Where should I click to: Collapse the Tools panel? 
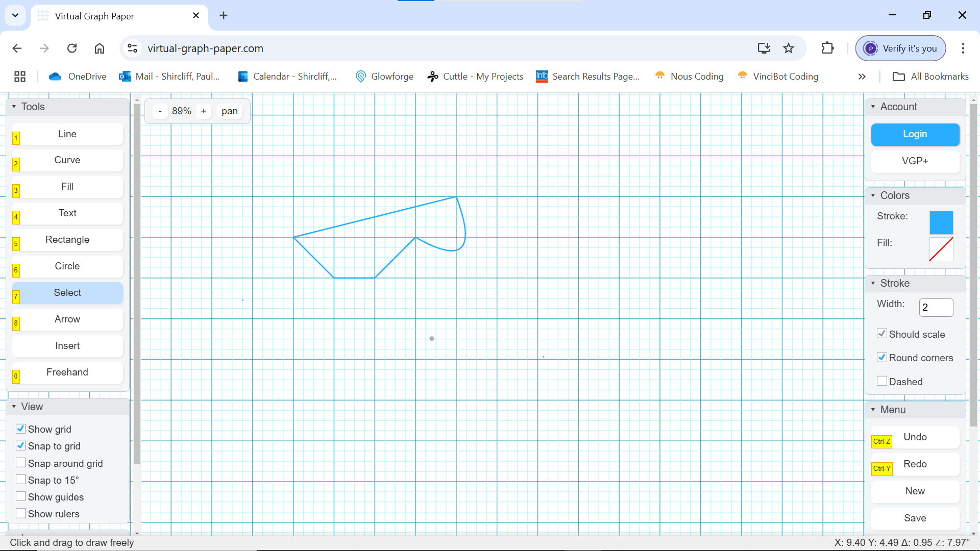point(13,107)
